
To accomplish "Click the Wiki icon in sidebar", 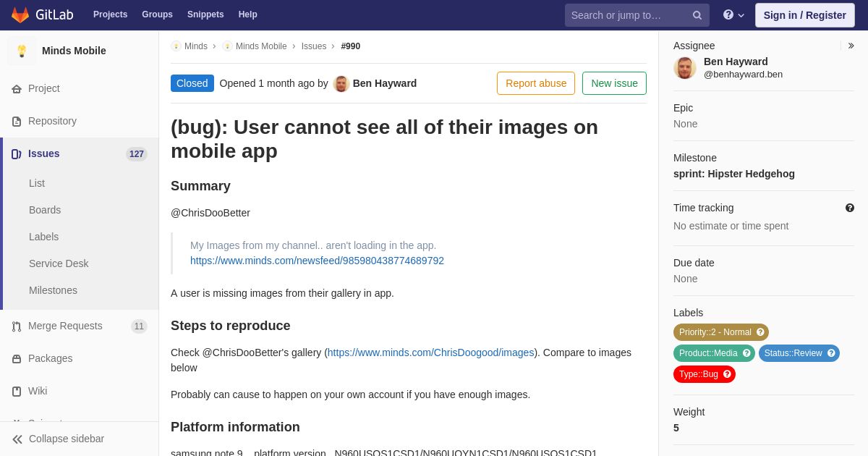I will click(x=17, y=392).
